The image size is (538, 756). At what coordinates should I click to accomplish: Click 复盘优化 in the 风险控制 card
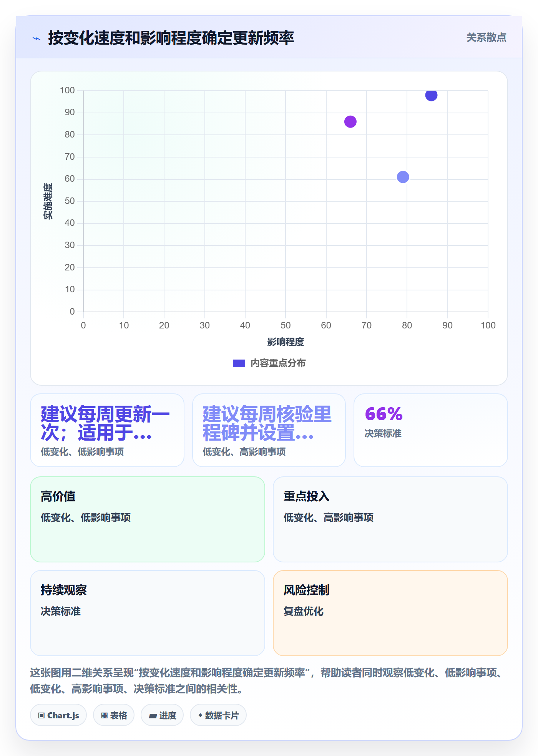304,611
